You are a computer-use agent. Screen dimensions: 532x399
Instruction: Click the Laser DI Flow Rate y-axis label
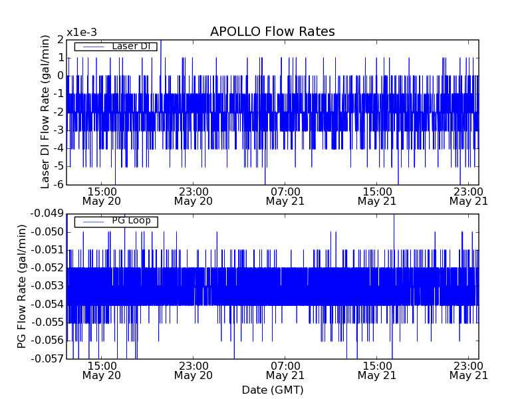[45, 112]
